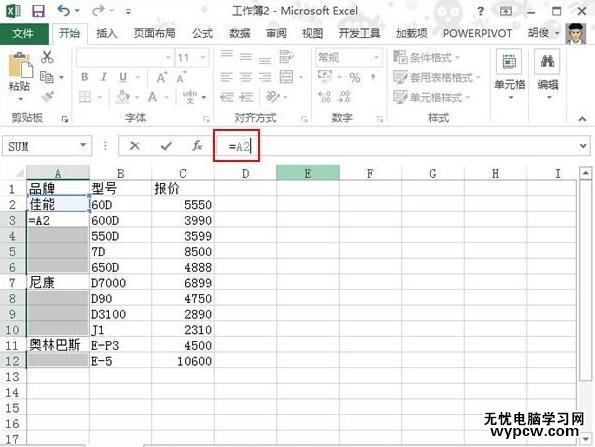Expand the formula bar
This screenshot has width=595, height=447.
pyautogui.click(x=583, y=146)
